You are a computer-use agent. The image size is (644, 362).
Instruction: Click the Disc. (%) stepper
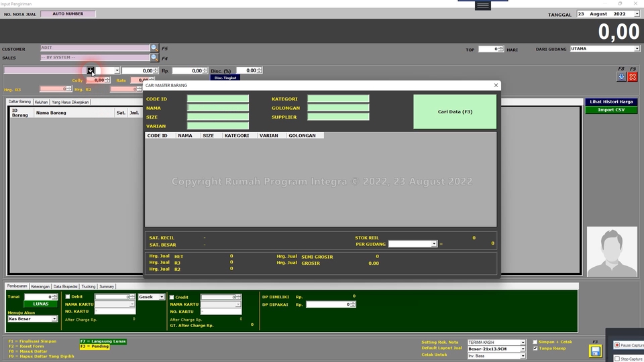click(259, 70)
